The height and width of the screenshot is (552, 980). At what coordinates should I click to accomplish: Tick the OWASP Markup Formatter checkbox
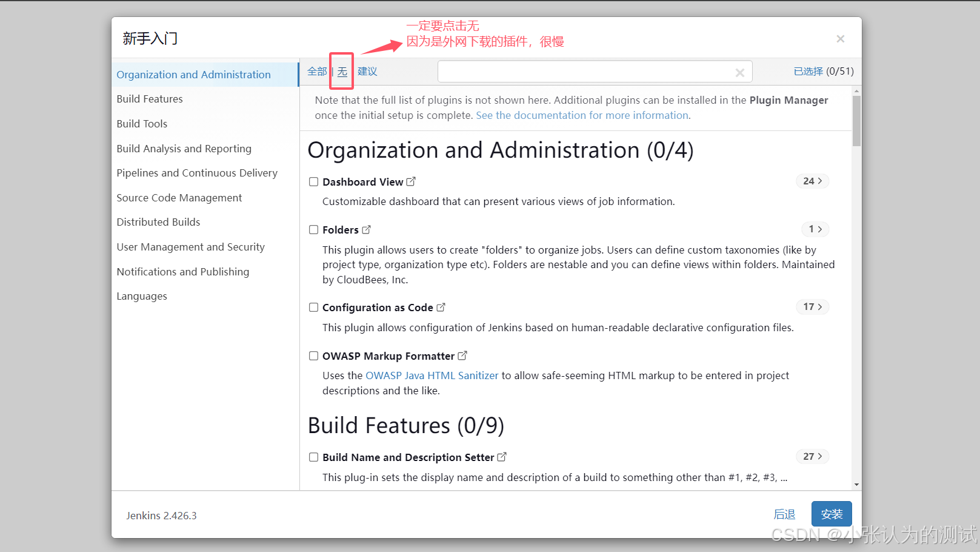313,355
